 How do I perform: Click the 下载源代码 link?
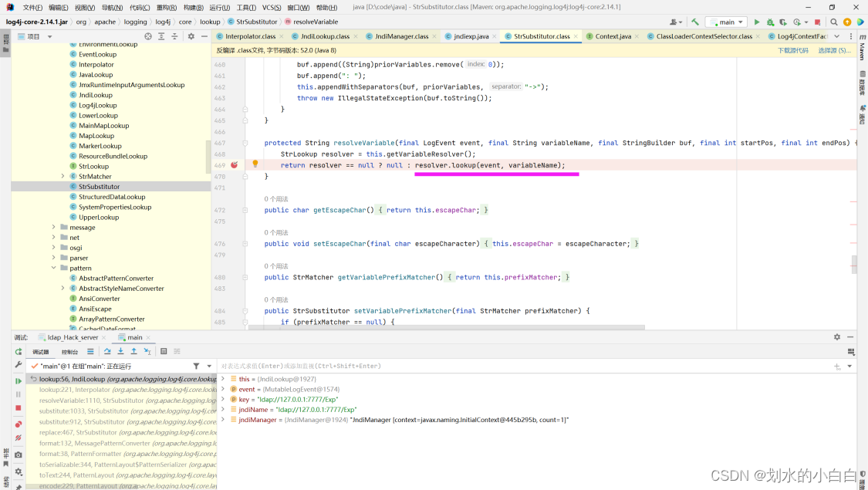(x=792, y=50)
